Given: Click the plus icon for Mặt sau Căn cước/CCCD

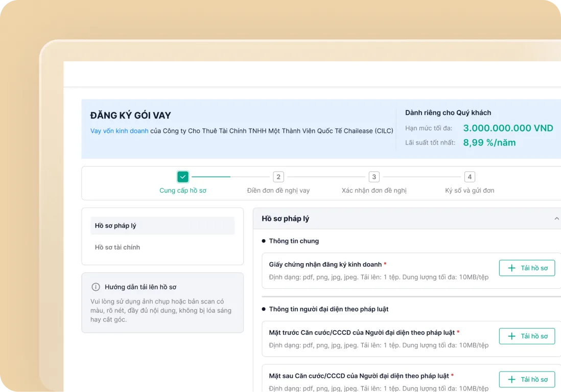Looking at the screenshot, I should coord(511,379).
